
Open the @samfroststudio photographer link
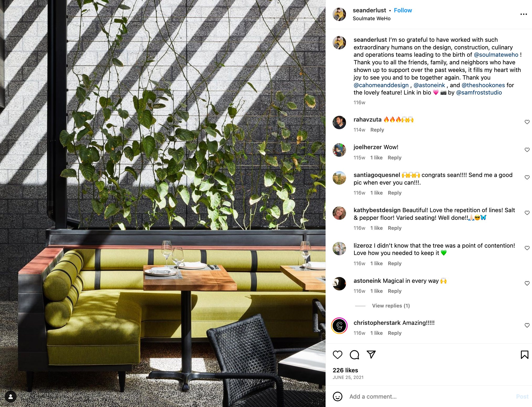tap(479, 92)
